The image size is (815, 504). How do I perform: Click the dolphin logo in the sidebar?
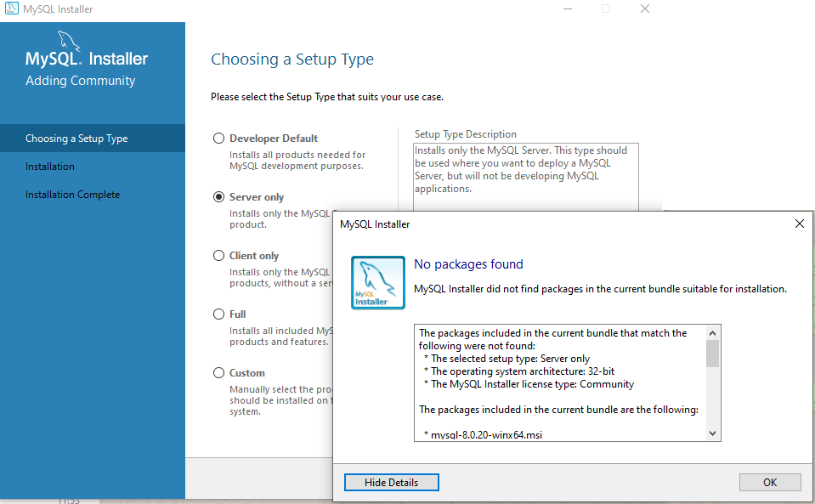tap(69, 41)
